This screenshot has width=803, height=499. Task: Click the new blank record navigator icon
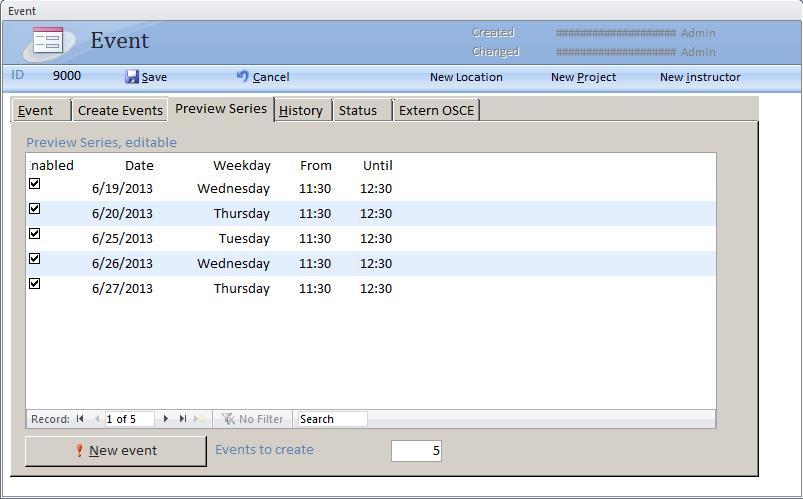click(200, 419)
